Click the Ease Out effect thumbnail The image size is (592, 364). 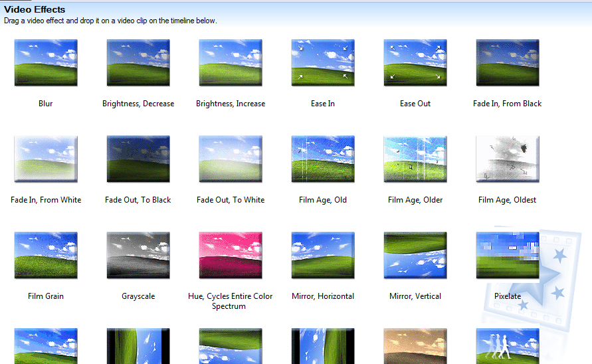pos(415,62)
